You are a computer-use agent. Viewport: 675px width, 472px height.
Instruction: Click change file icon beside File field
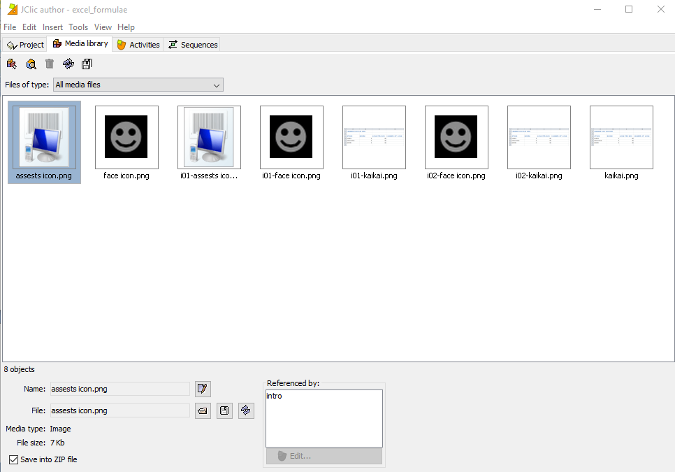203,410
